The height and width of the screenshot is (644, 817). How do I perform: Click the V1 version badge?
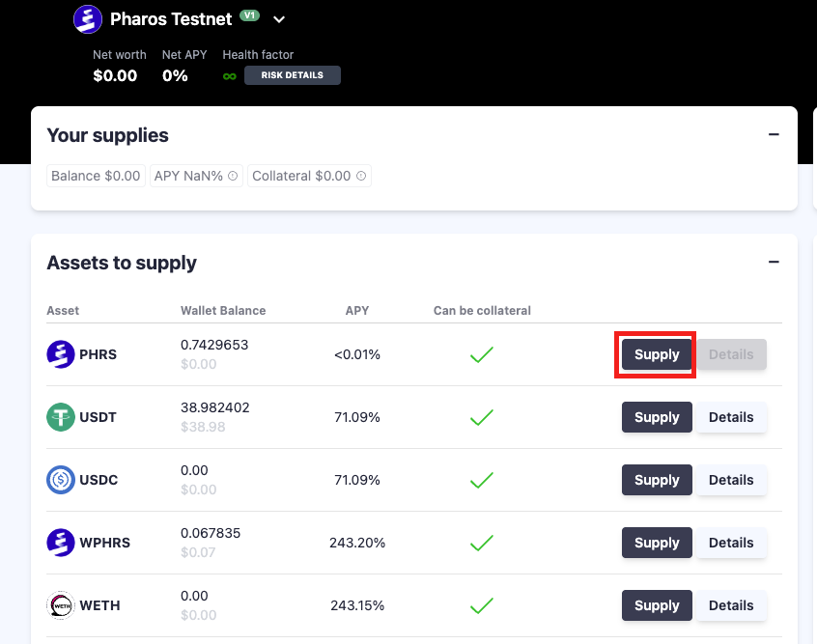tap(250, 16)
